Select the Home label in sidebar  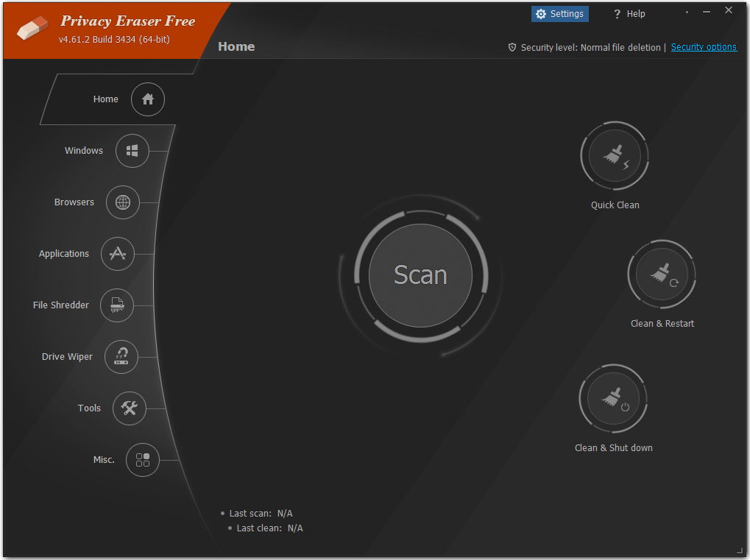(x=106, y=99)
